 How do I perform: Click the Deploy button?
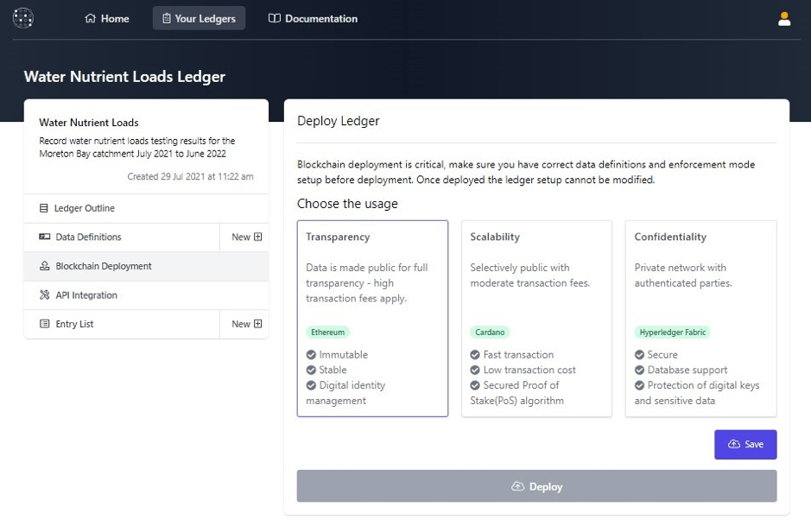pyautogui.click(x=537, y=486)
